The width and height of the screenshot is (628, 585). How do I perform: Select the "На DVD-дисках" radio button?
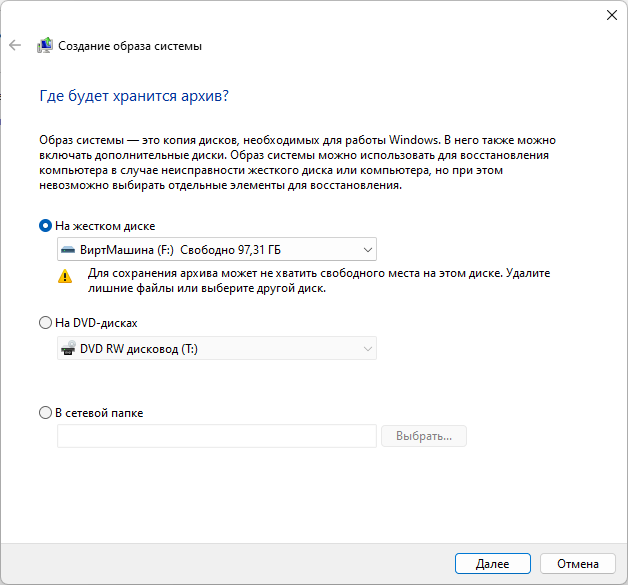45,323
